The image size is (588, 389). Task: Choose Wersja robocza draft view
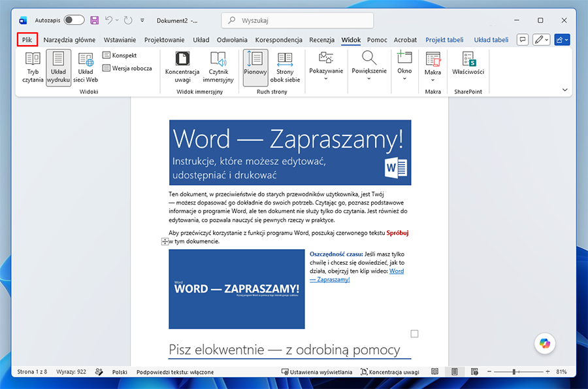pos(127,68)
